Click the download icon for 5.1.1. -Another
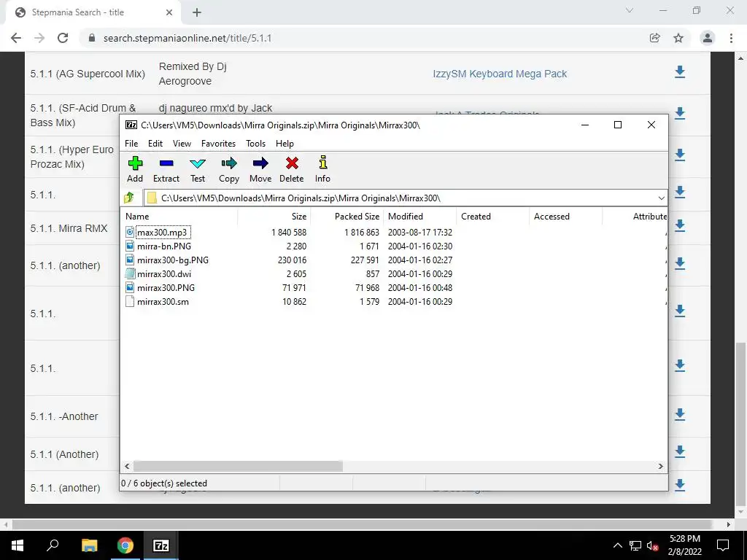Screen dimensions: 747x560 [x=680, y=414]
